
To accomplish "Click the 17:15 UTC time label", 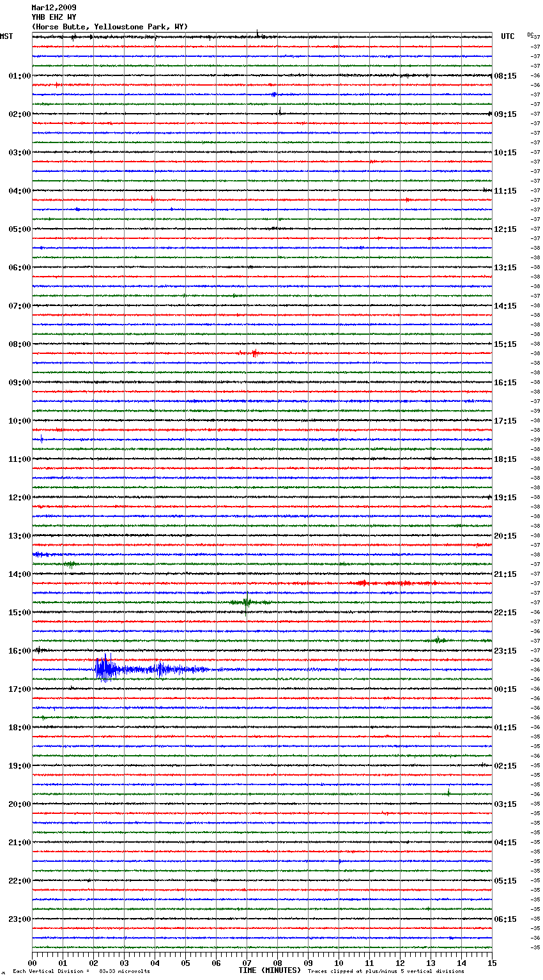I will 505,421.
